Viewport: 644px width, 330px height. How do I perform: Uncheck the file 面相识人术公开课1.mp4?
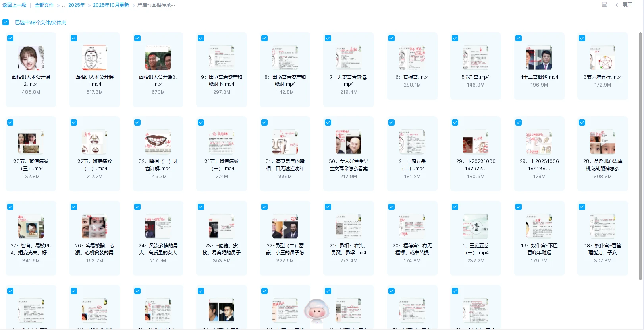pos(74,38)
